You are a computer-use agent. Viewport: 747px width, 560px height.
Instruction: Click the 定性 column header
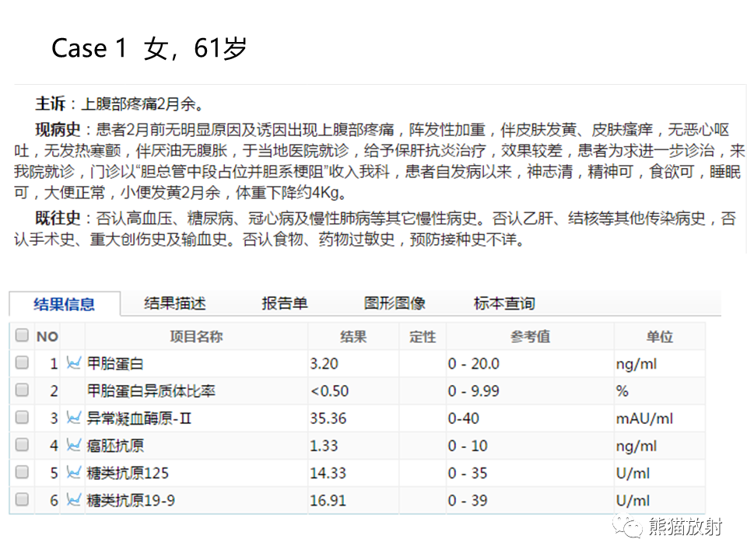pyautogui.click(x=423, y=337)
